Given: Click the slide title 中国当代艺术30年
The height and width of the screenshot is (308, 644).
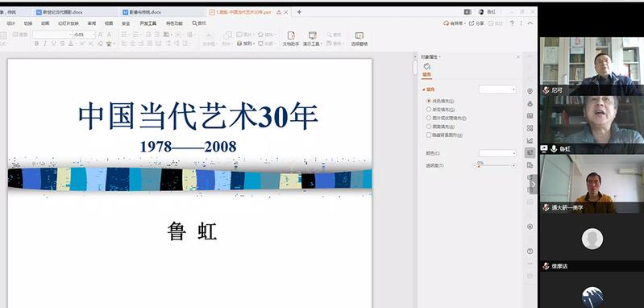Looking at the screenshot, I should tap(198, 117).
